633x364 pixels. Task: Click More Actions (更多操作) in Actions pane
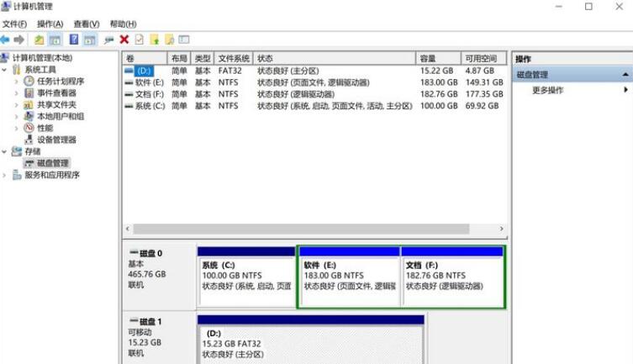pyautogui.click(x=548, y=91)
